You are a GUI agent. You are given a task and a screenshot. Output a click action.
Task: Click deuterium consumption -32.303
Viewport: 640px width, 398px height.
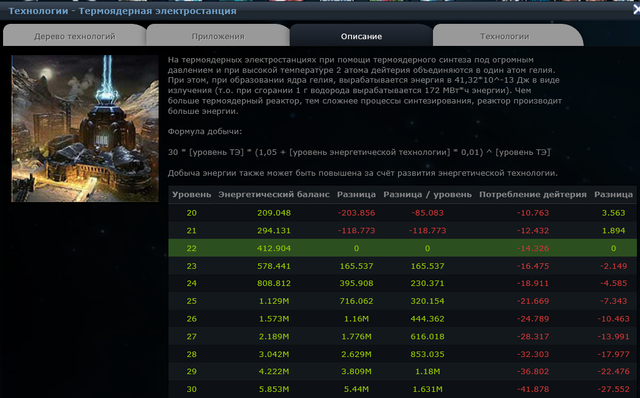(x=533, y=354)
